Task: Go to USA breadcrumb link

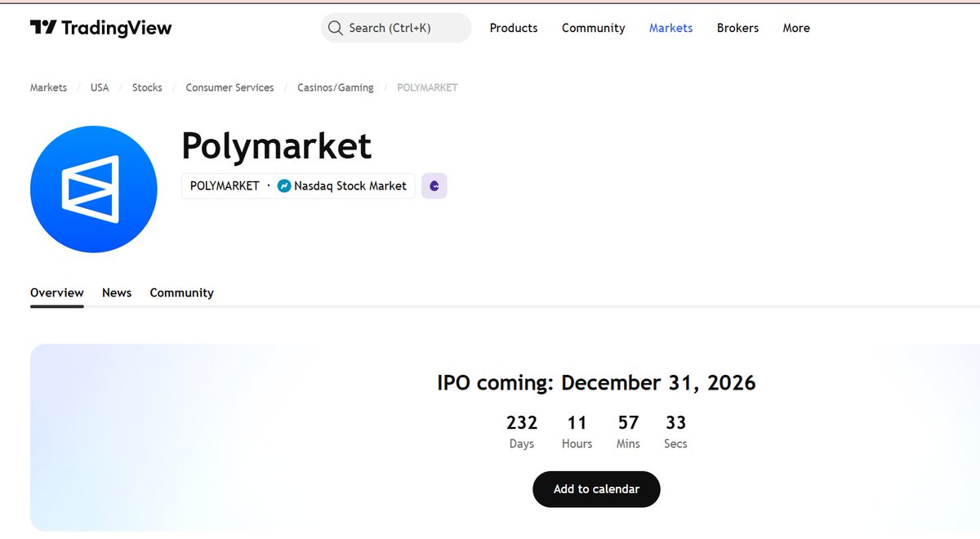Action: (100, 87)
